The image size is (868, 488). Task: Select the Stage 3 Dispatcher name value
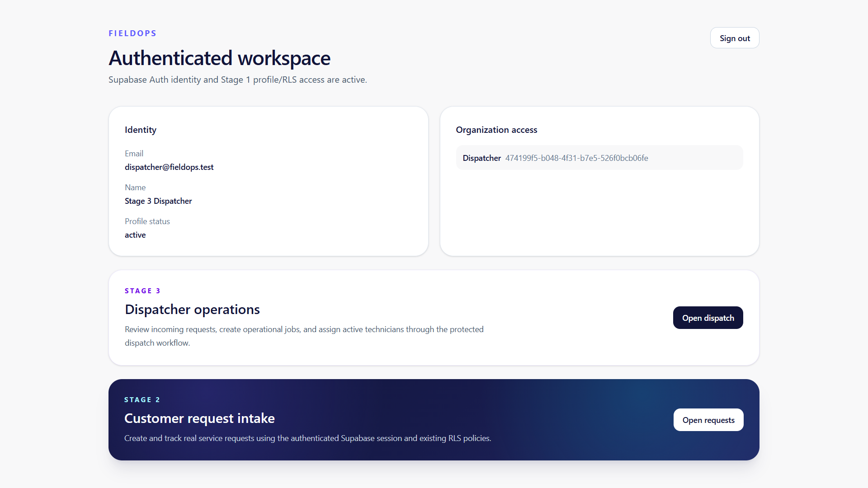point(158,201)
